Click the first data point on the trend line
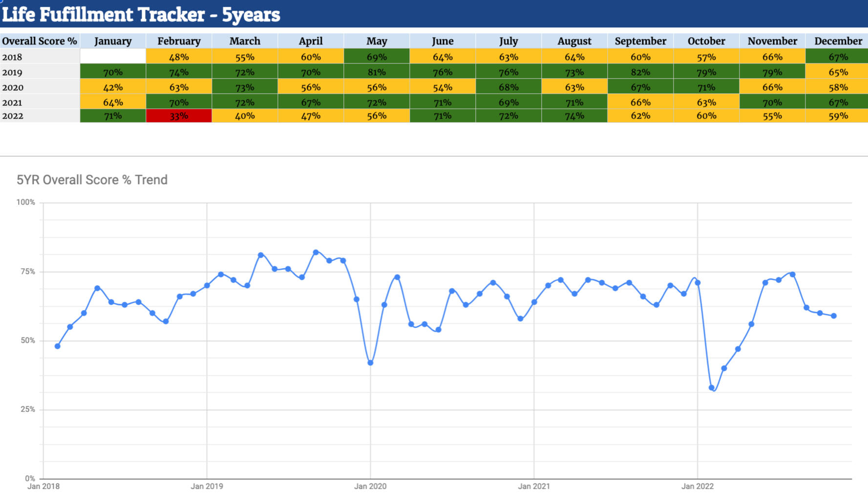This screenshot has height=503, width=868. tap(58, 346)
